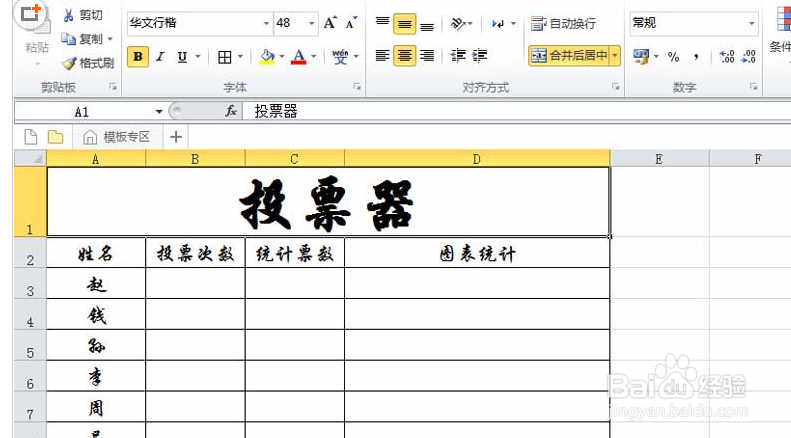Open Alignment (对齐方式) dialog launcher

(615, 87)
